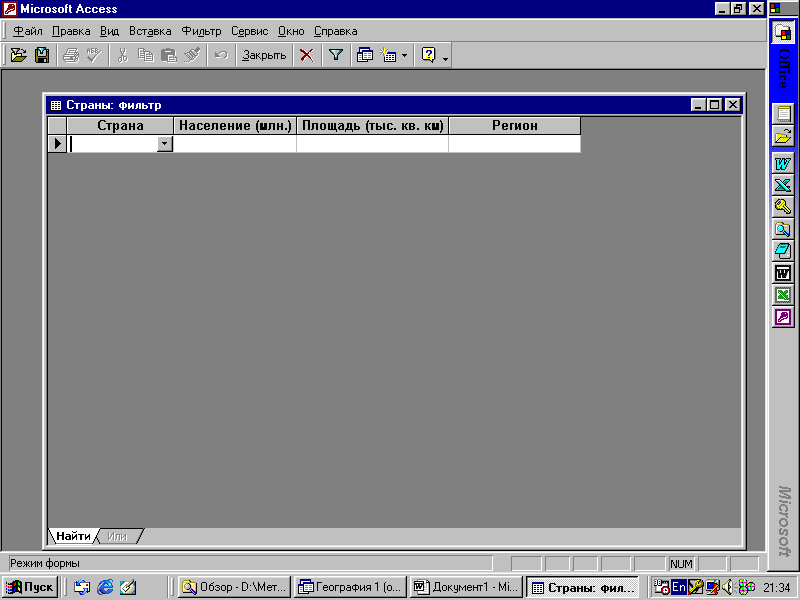Image resolution: width=800 pixels, height=600 pixels.
Task: Launch Internet Explorer from quick launch
Action: pyautogui.click(x=105, y=587)
